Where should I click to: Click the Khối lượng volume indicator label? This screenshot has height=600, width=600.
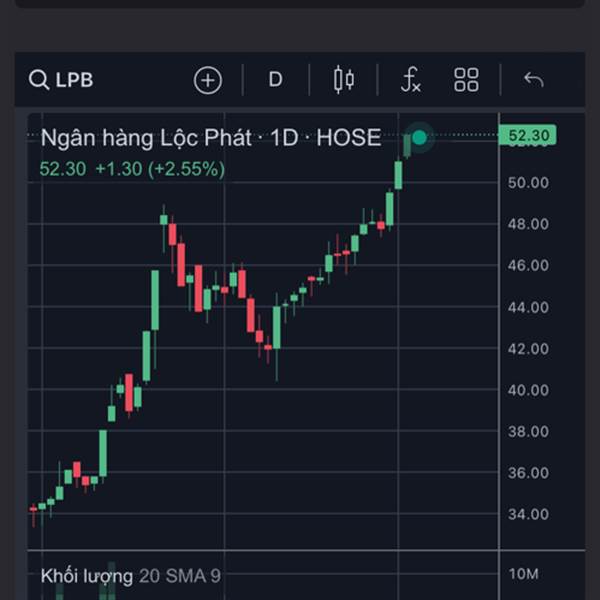(x=87, y=576)
